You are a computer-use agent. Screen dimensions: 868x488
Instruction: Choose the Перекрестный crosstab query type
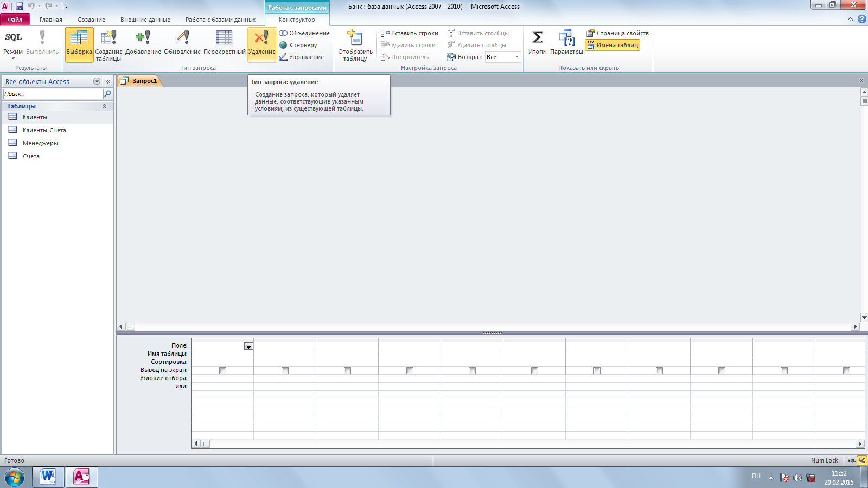click(x=224, y=42)
